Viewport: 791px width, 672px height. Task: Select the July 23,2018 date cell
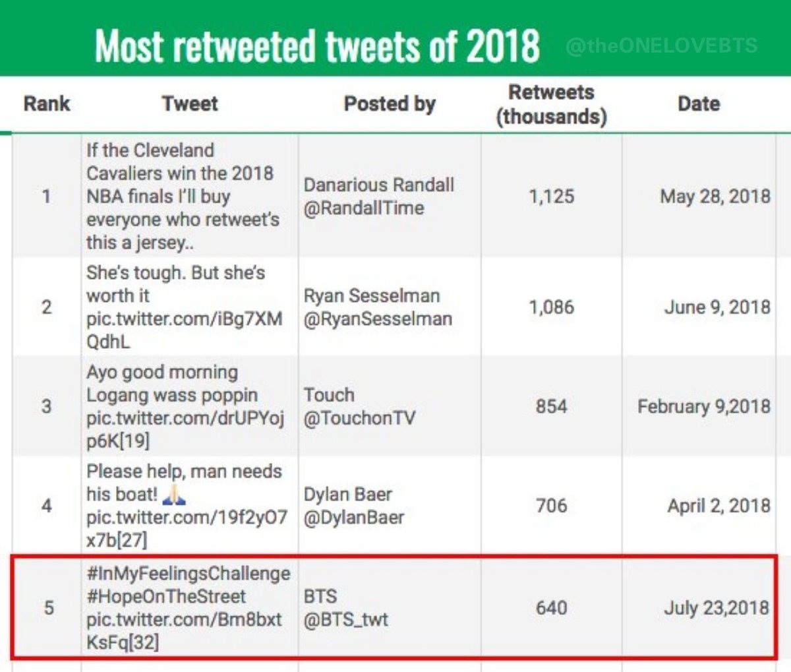700,607
